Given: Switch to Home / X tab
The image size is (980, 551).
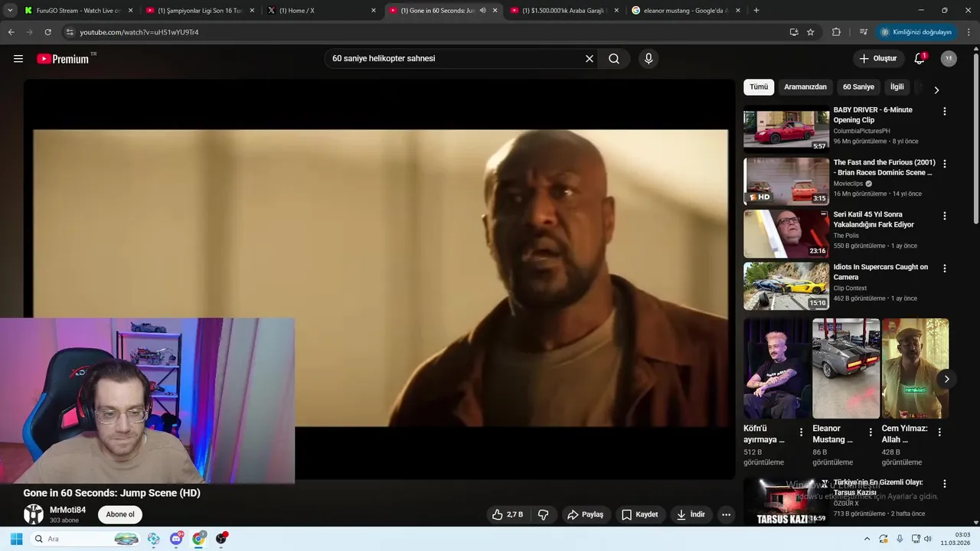Looking at the screenshot, I should (x=322, y=11).
